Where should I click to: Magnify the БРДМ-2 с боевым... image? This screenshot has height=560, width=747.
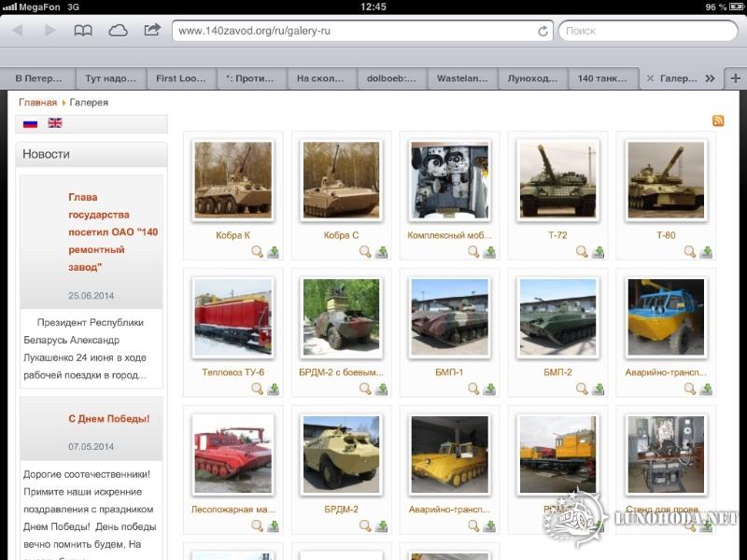click(x=365, y=388)
